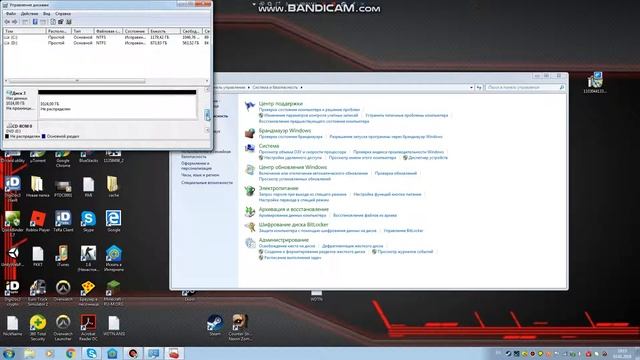Click the horizontal scrollbar in the volume list
The image size is (640, 360).
(x=77, y=81)
